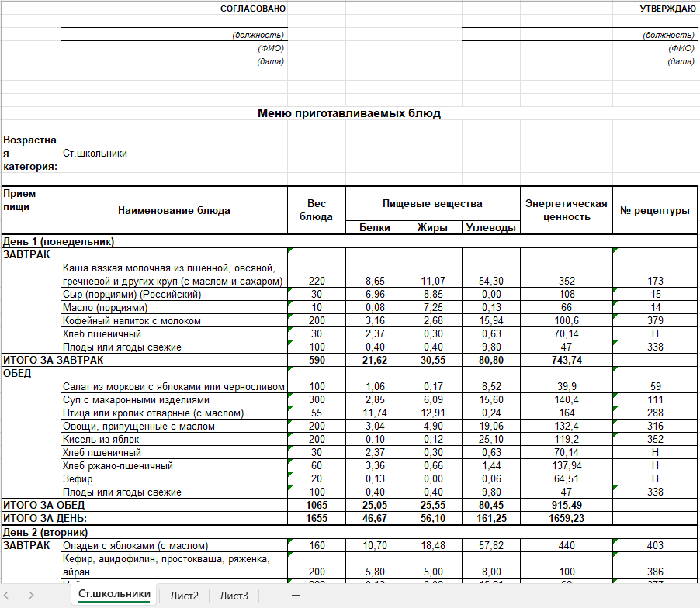This screenshot has height=608, width=700.
Task: Click the next sheet navigation arrow
Action: click(31, 595)
